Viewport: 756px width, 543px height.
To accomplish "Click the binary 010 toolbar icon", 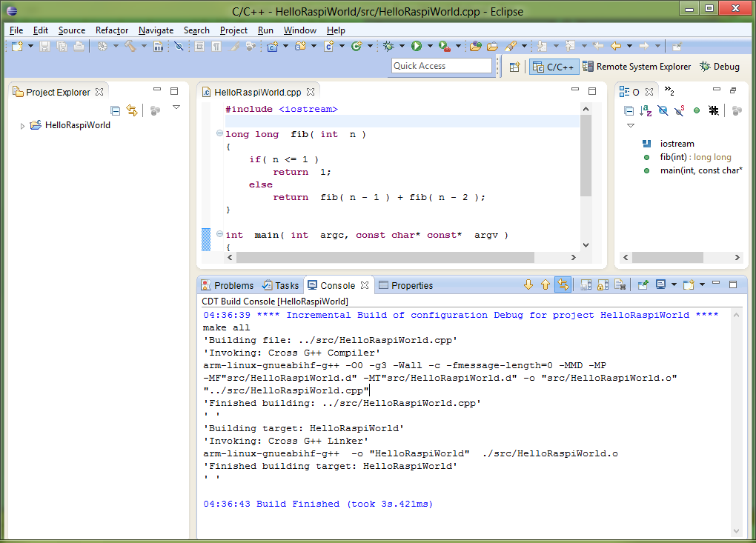I will coord(158,46).
